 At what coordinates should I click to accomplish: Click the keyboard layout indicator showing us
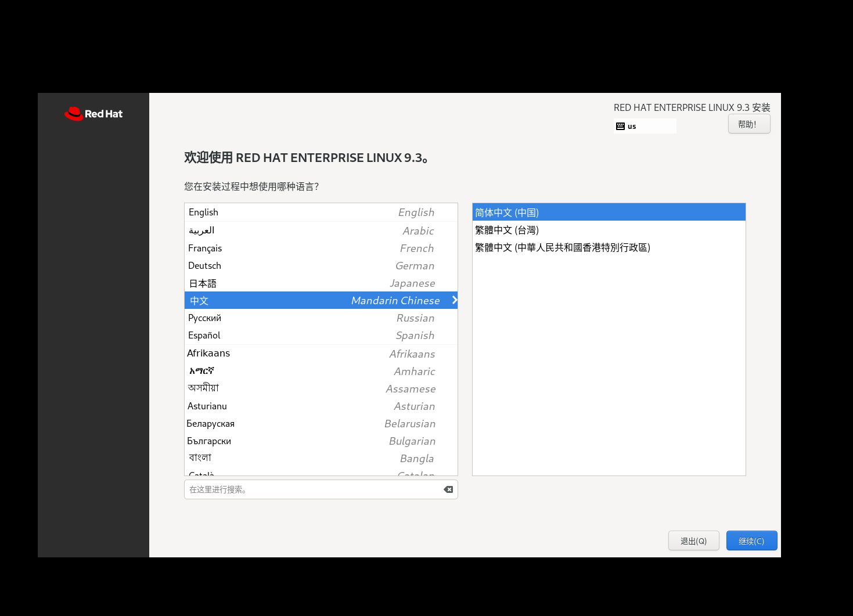[645, 125]
